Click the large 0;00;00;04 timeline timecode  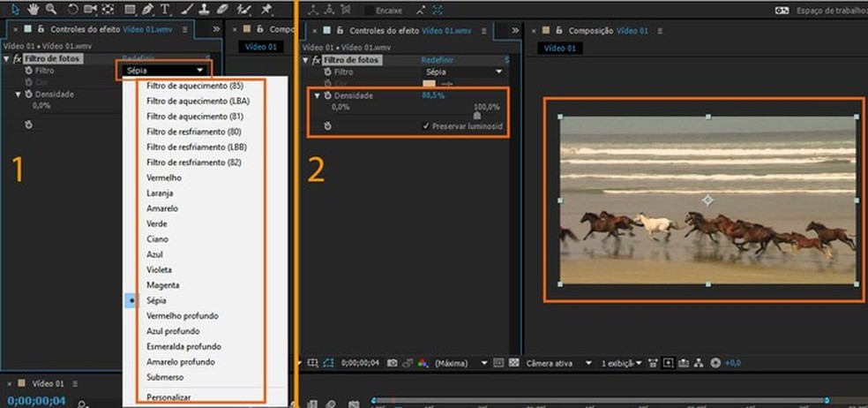pyautogui.click(x=37, y=400)
